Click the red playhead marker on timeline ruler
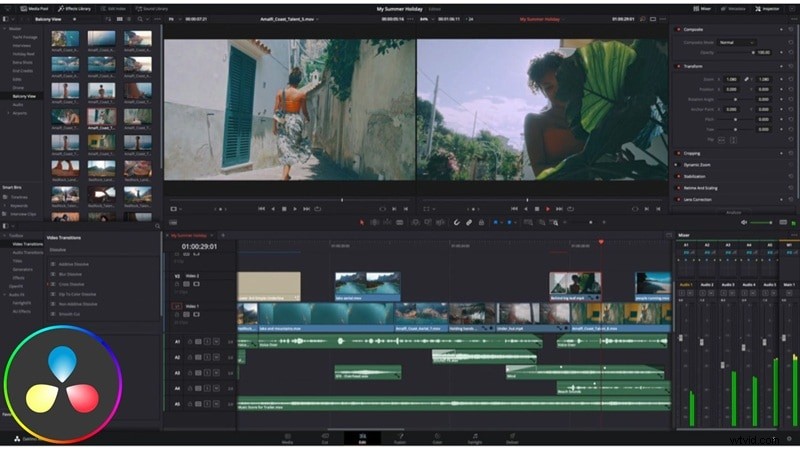The width and height of the screenshot is (800, 450). (601, 242)
